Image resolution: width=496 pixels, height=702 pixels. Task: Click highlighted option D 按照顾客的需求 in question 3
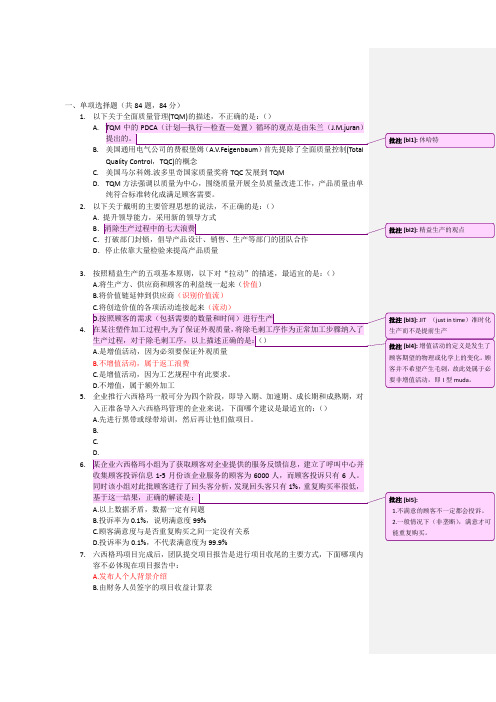183,318
